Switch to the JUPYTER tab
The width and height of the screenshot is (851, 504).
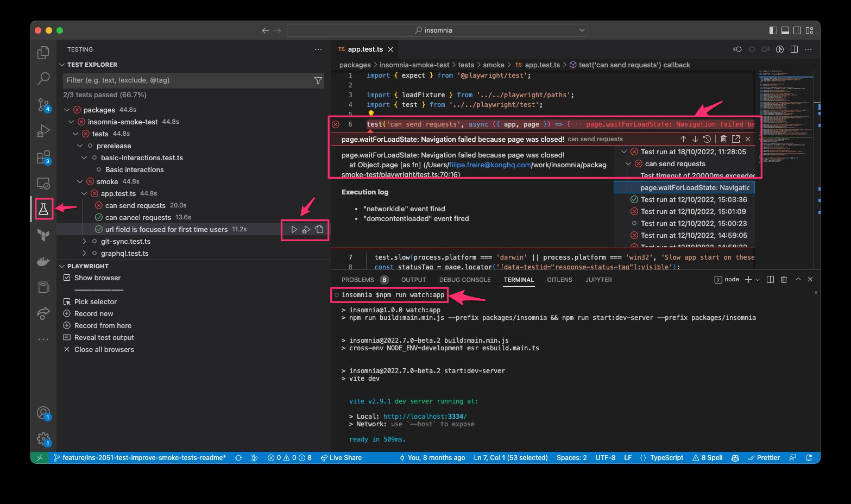click(x=598, y=280)
